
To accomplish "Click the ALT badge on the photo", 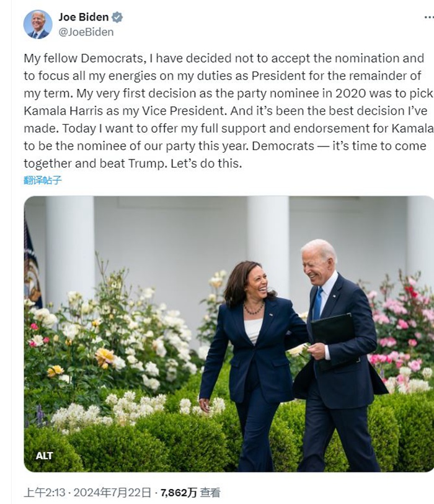I will [44, 456].
